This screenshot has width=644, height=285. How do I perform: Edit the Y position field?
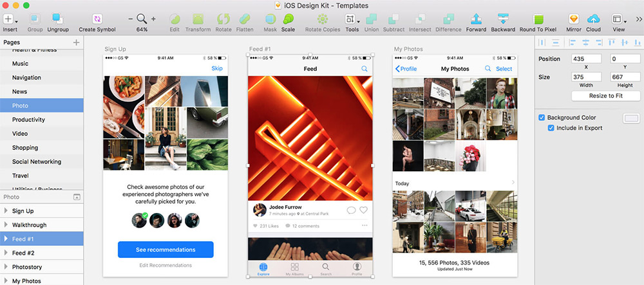pos(625,59)
